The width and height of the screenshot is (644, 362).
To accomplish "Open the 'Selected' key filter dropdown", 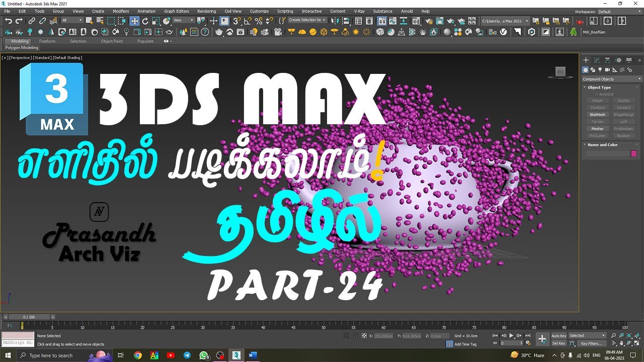I will (x=587, y=336).
